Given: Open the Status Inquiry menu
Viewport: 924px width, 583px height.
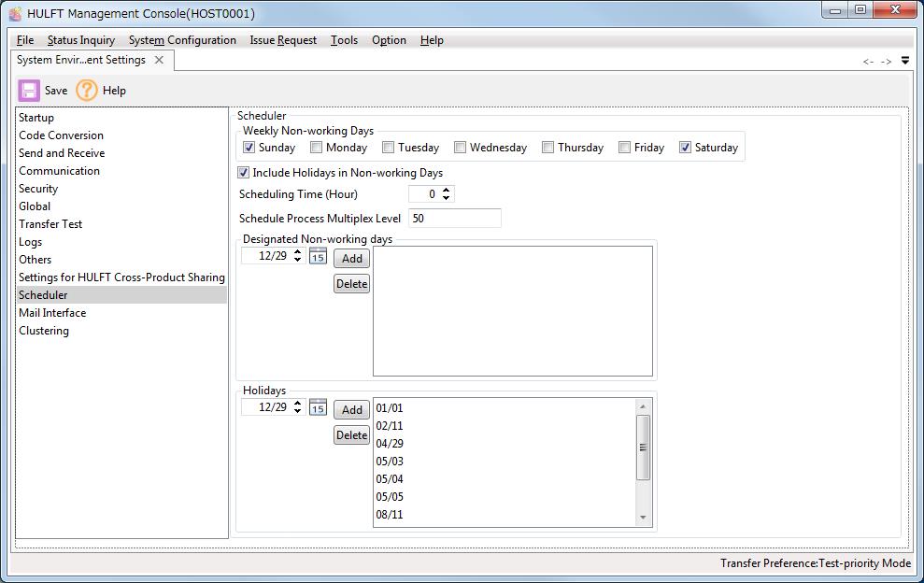Looking at the screenshot, I should [81, 40].
